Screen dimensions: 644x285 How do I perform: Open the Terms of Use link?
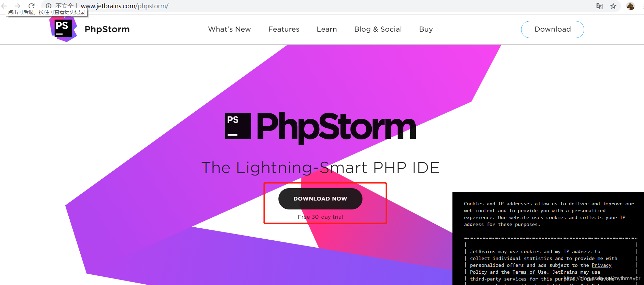[529, 272]
